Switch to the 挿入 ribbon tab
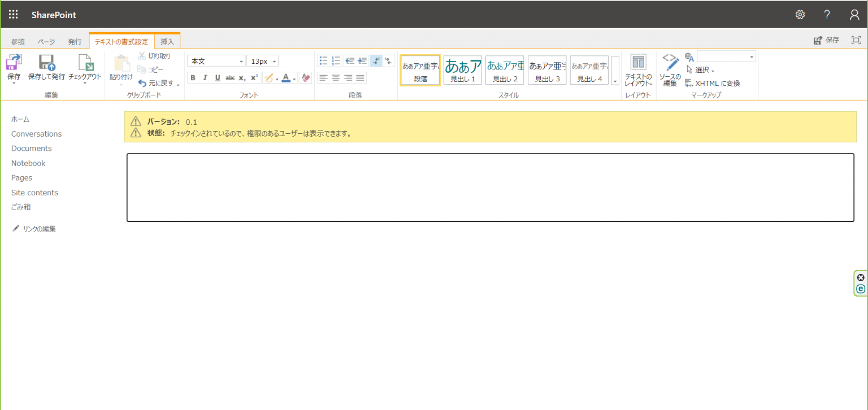 [x=167, y=41]
